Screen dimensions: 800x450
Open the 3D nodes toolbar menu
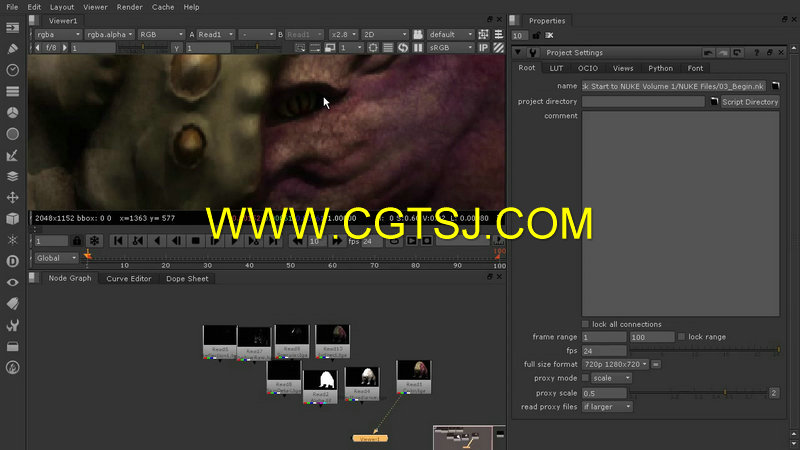point(12,218)
